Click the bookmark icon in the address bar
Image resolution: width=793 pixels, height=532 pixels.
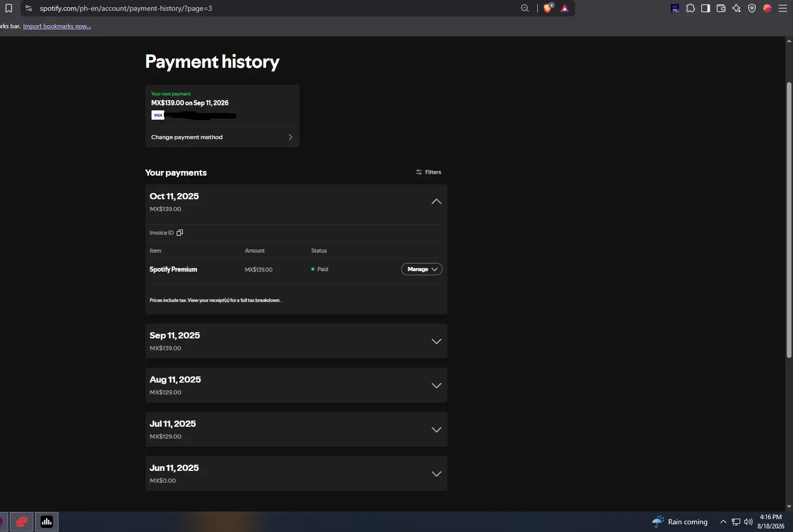(x=9, y=8)
